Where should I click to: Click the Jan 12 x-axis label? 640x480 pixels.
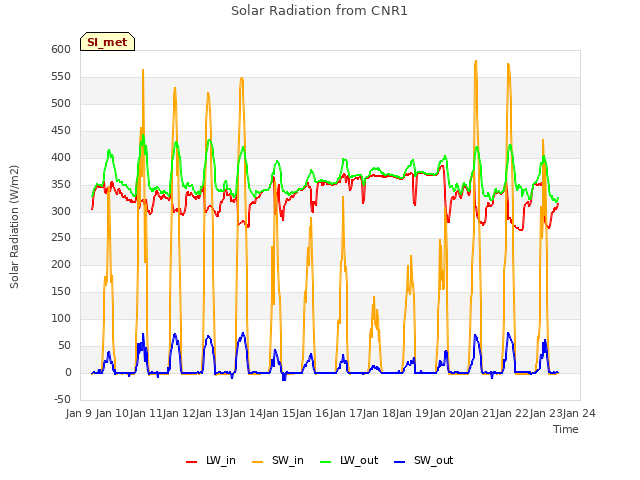coord(179,413)
